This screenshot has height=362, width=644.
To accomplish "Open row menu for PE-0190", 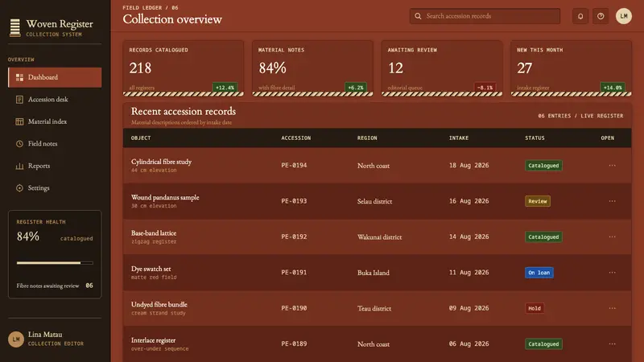I will click(612, 308).
